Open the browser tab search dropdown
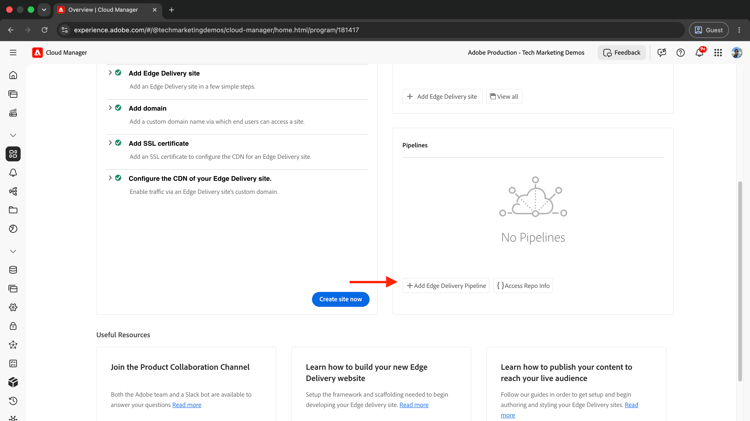The image size is (750, 421). point(44,10)
